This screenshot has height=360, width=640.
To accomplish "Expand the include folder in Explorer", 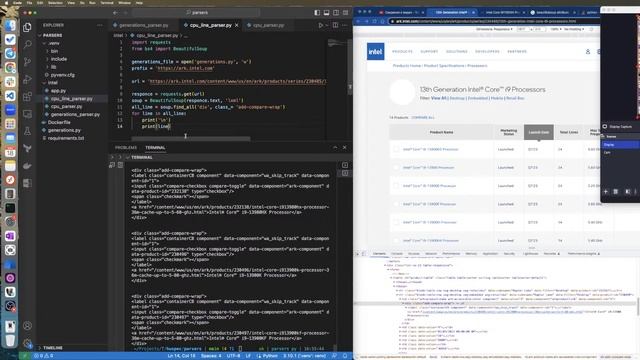I will pos(48,59).
